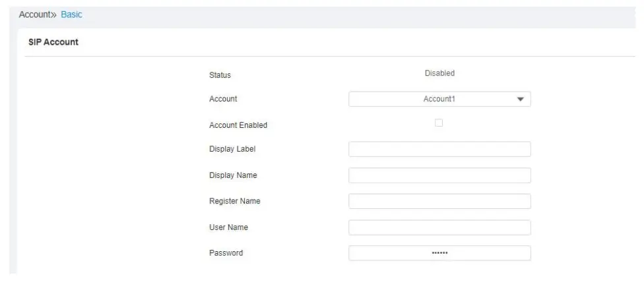The width and height of the screenshot is (644, 296).
Task: Click the Display Name caption text
Action: click(233, 175)
